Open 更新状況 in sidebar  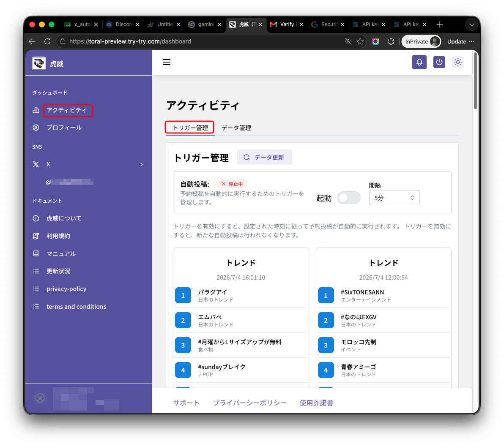[x=58, y=271]
